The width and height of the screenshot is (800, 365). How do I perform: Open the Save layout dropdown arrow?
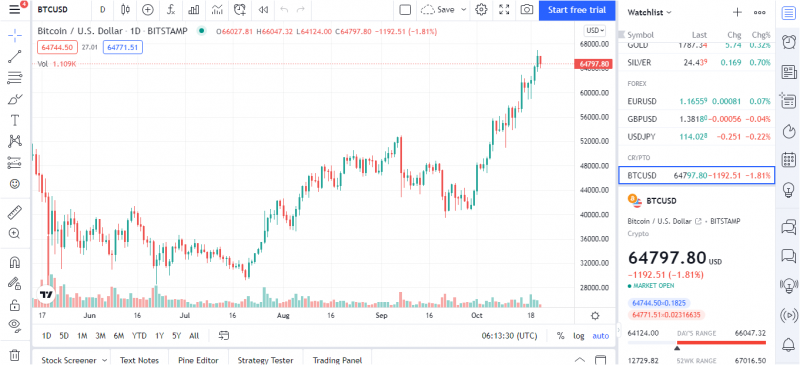[x=463, y=9]
